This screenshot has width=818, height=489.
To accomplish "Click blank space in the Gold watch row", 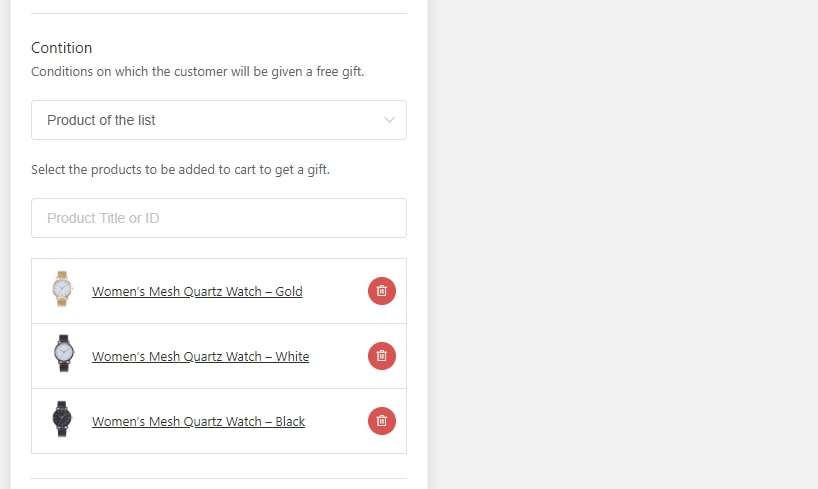I will pos(335,291).
